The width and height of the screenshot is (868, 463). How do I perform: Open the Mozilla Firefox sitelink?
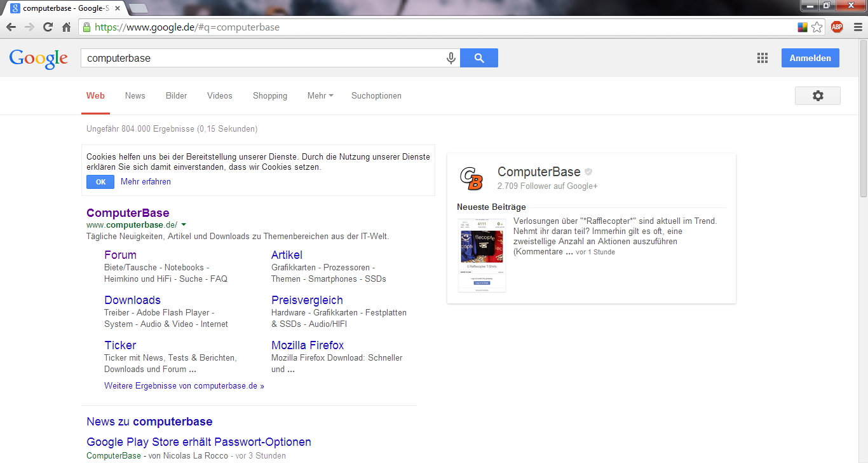pos(308,345)
